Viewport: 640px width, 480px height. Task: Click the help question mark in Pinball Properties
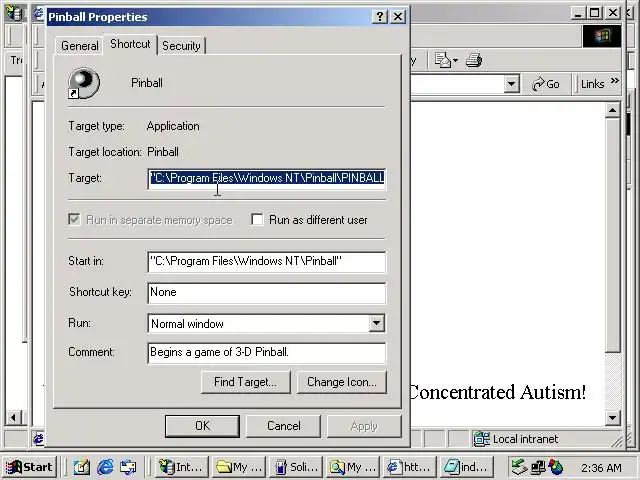click(380, 17)
